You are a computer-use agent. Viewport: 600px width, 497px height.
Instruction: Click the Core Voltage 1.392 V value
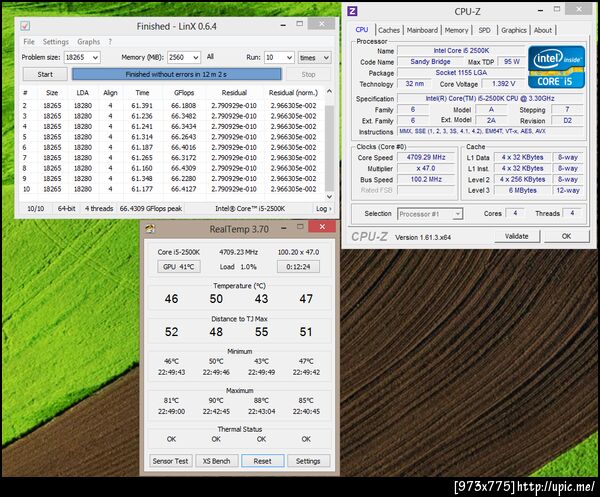pos(504,84)
